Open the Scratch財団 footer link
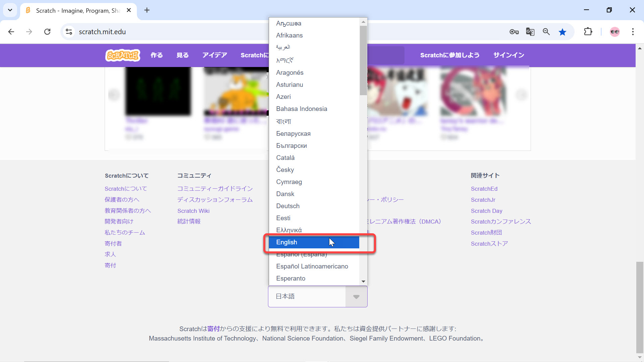Screen dimensions: 644x362 [x=486, y=233]
